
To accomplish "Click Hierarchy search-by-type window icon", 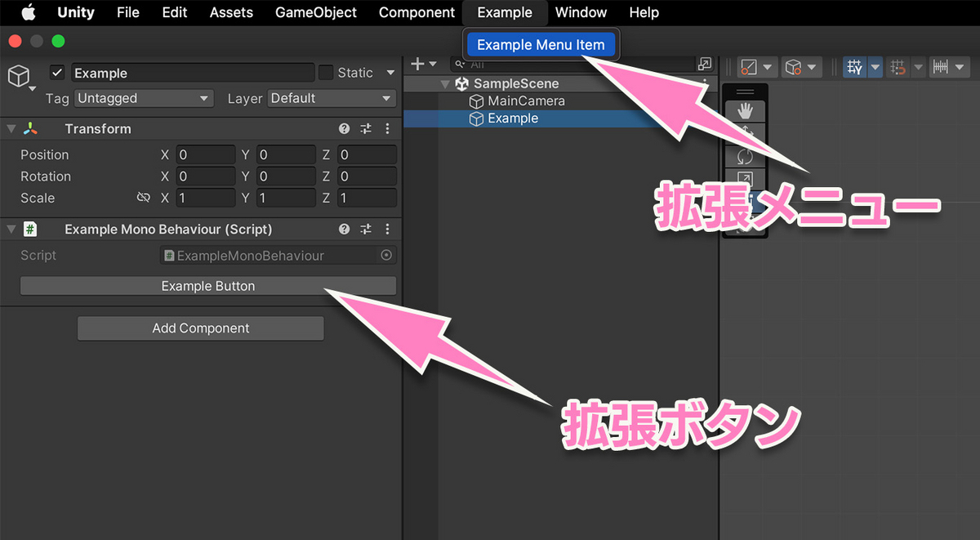I will tap(705, 64).
